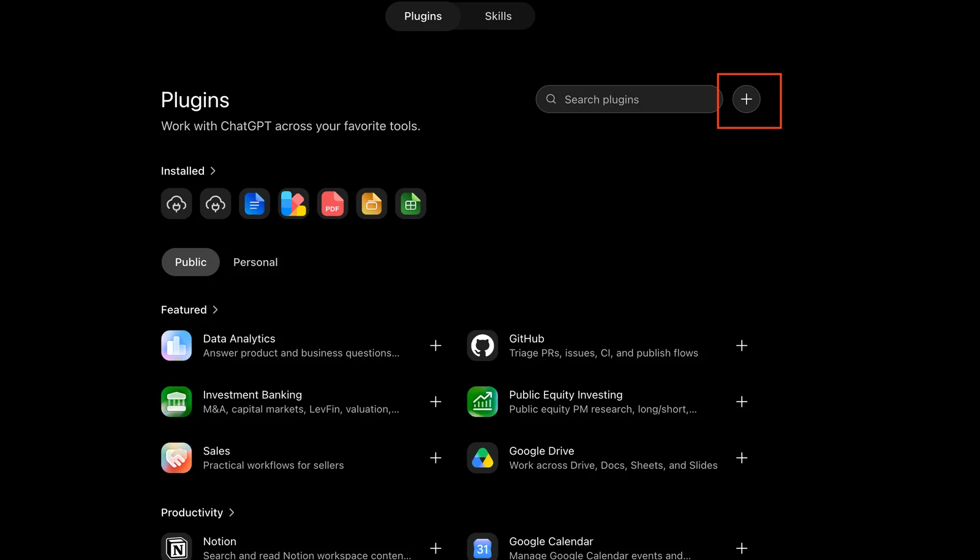The image size is (980, 560).
Task: Click 'Triage PRs, issues, CI, and publish flows'
Action: (603, 353)
